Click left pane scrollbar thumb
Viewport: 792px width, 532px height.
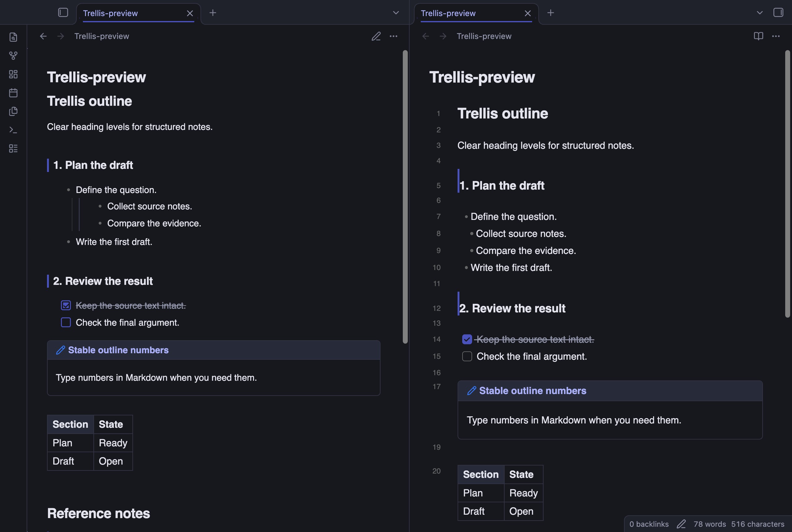pos(405,197)
